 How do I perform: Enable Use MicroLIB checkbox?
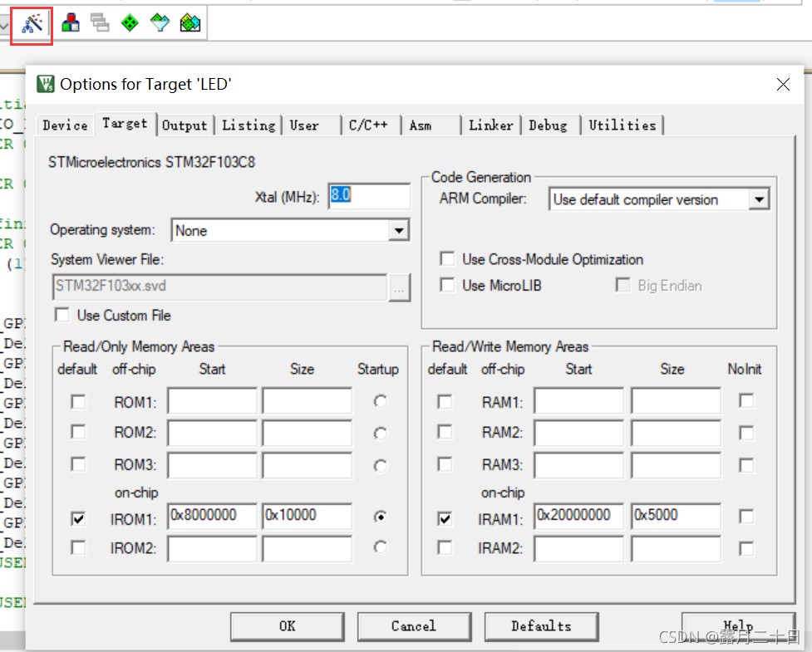point(447,285)
